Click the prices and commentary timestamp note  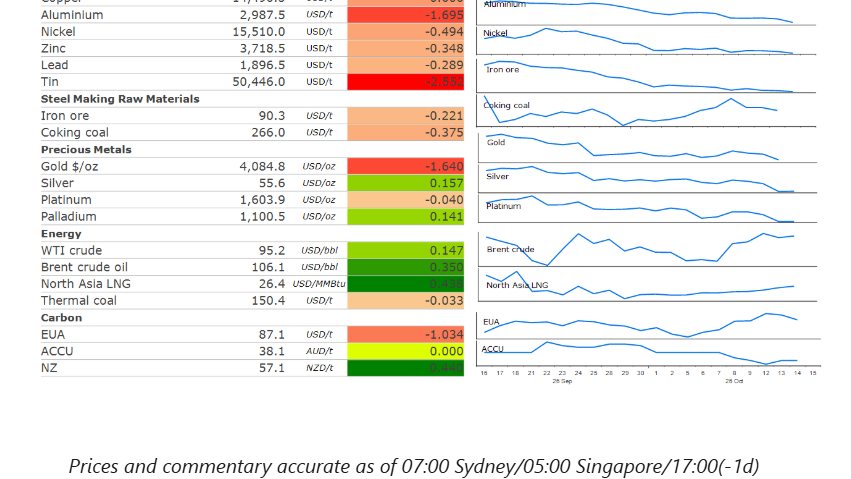coord(414,467)
